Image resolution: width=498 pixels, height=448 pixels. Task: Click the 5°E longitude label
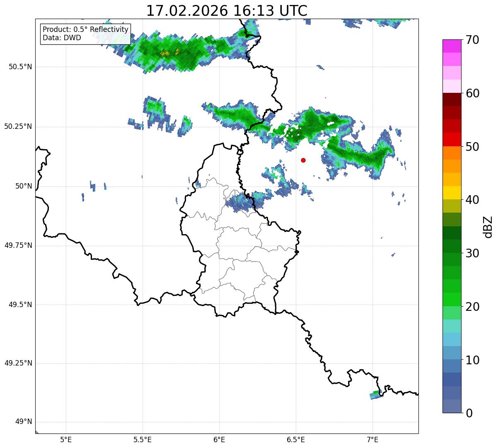tap(66, 440)
